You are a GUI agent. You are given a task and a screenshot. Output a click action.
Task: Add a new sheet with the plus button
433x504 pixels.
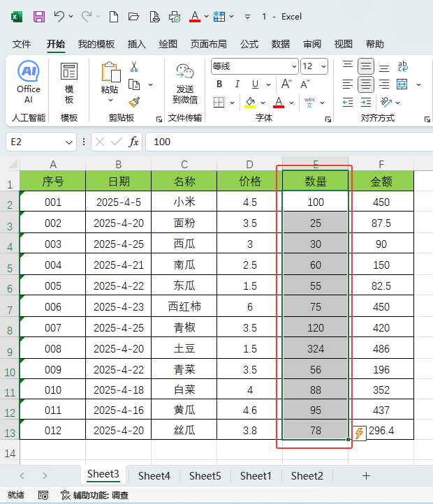point(366,475)
